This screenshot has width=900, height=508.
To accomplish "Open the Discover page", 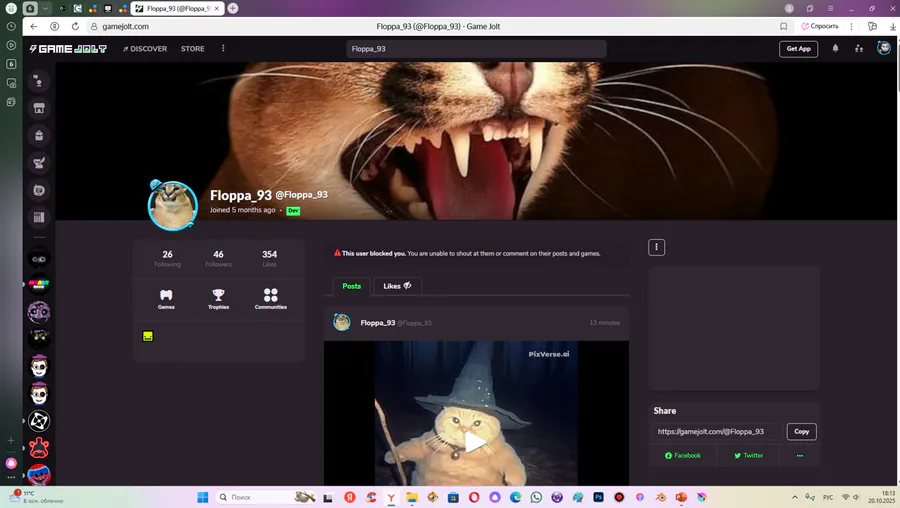I will [145, 49].
